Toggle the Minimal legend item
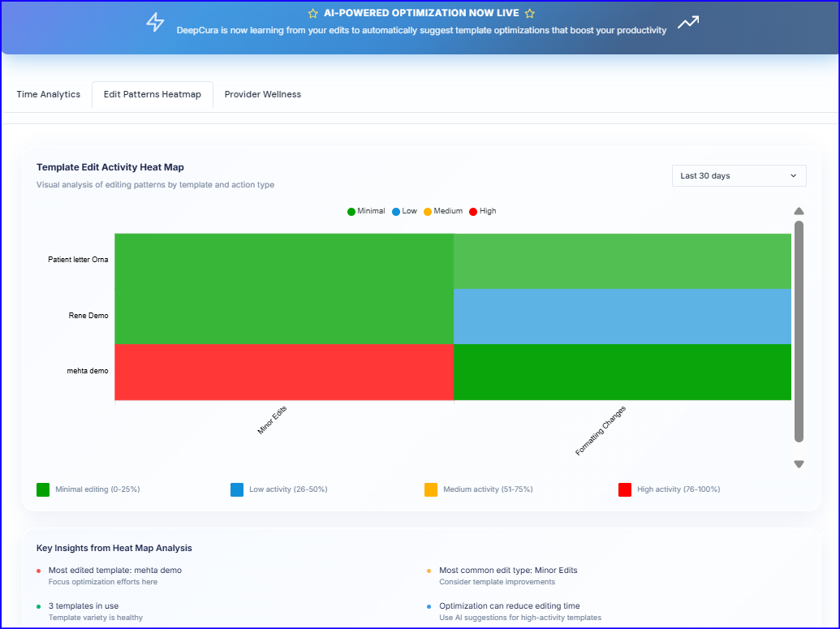This screenshot has width=840, height=629. (366, 211)
